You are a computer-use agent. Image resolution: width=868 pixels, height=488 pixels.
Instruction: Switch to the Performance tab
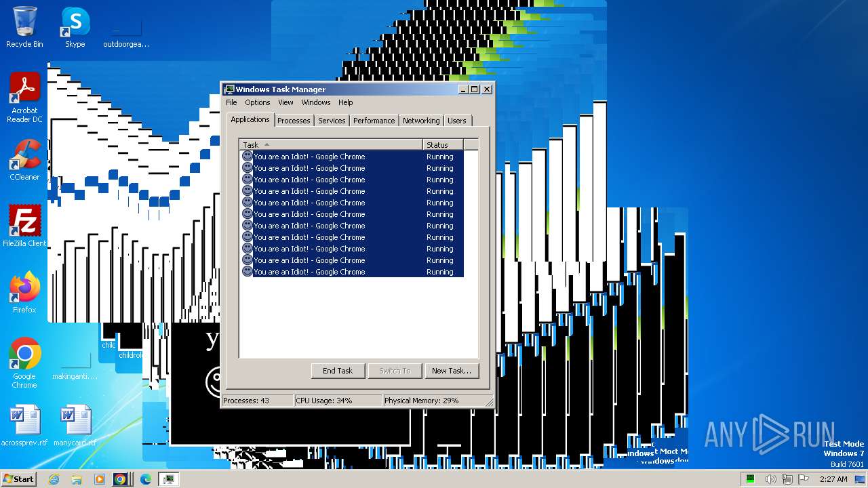(374, 121)
